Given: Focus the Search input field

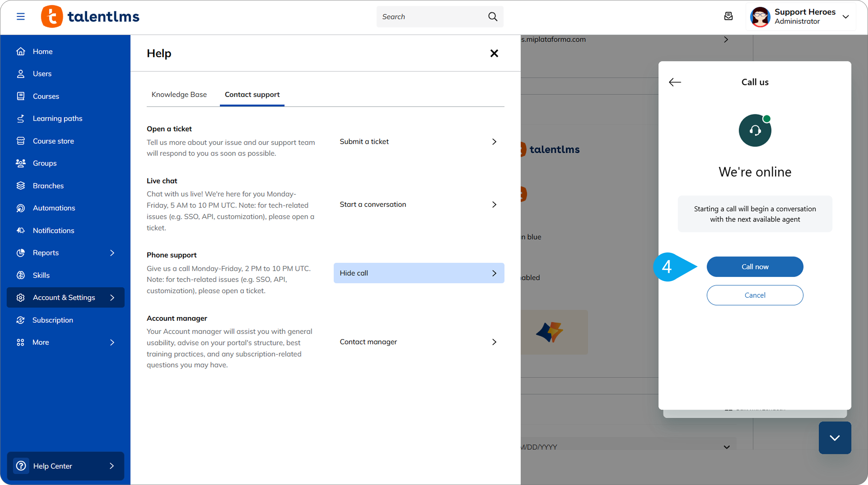Looking at the screenshot, I should (432, 17).
